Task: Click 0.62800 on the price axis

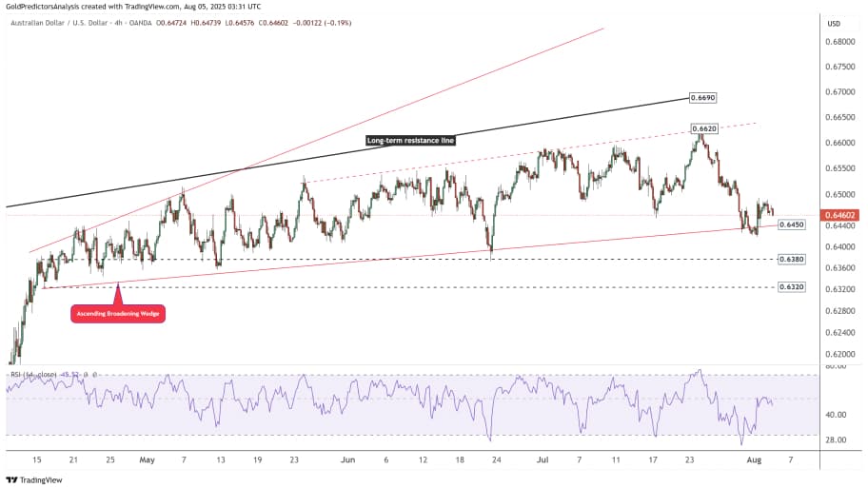Action: point(839,311)
